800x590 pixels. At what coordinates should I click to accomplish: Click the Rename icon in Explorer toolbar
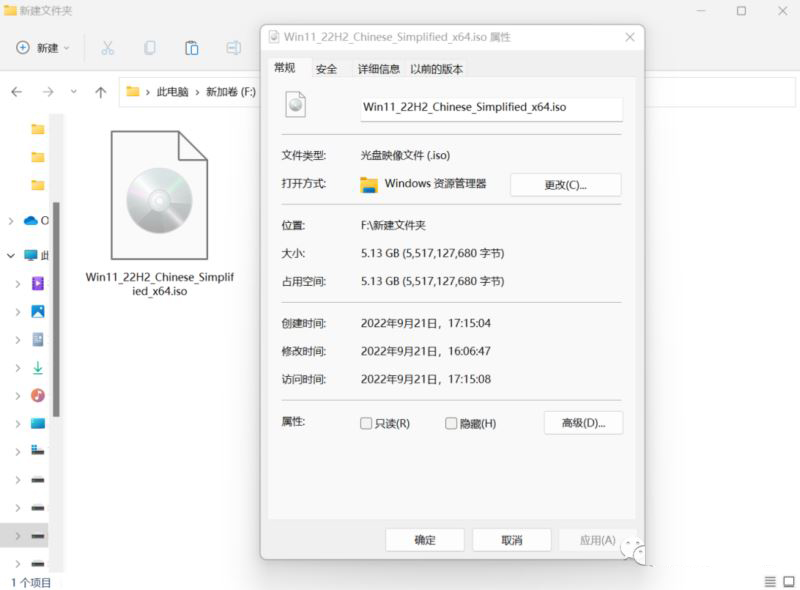(x=234, y=48)
